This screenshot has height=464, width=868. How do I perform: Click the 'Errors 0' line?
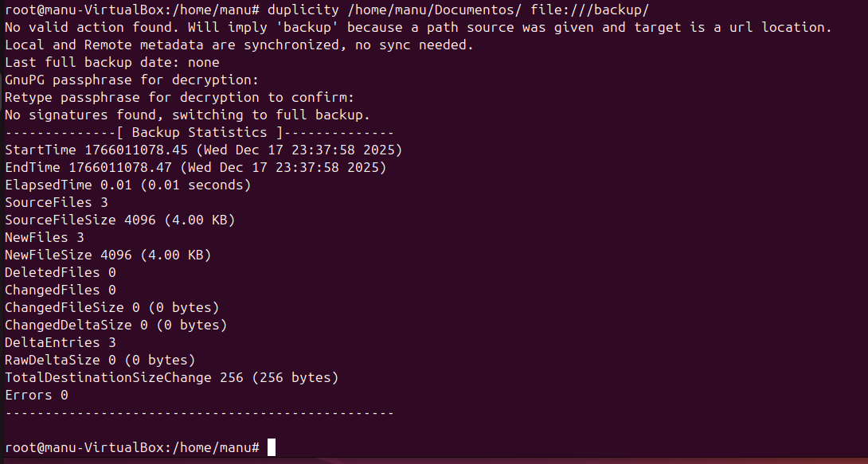(x=37, y=395)
